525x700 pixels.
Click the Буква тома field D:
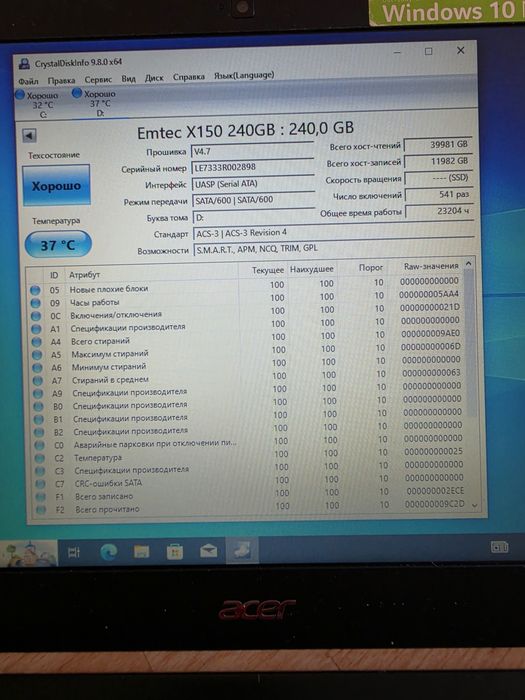(254, 217)
